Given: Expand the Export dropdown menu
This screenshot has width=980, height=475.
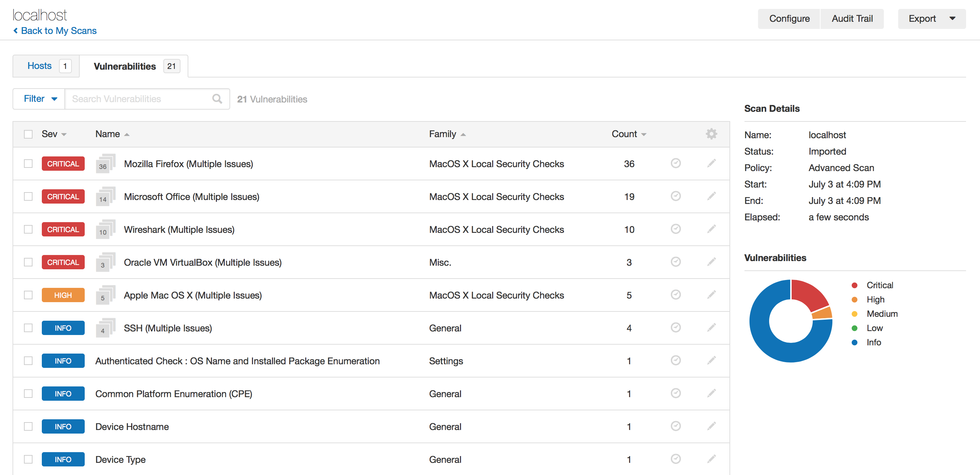Looking at the screenshot, I should (931, 19).
